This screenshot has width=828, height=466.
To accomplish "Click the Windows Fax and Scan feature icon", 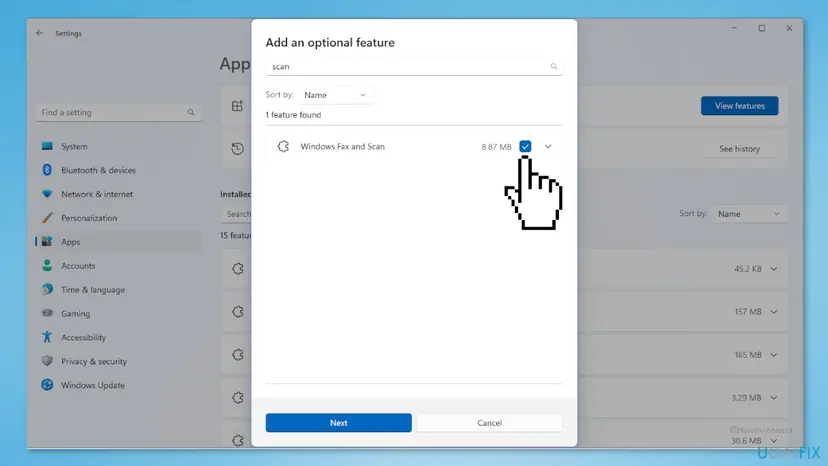I will (283, 146).
